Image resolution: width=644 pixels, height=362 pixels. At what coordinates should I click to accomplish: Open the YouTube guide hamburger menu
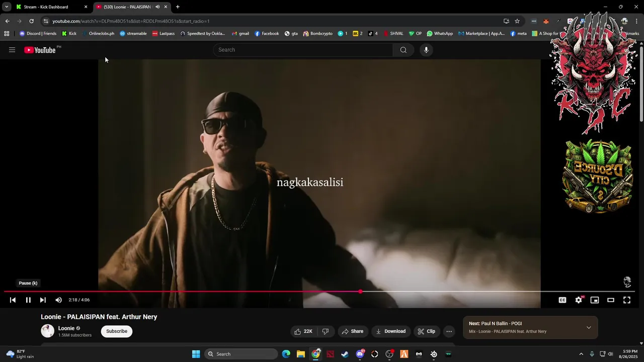[12, 50]
